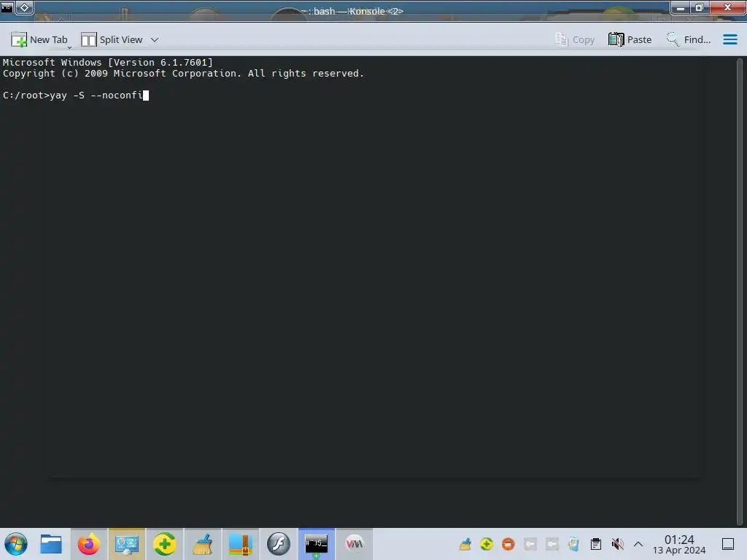
Task: Open the clock showing 01:24
Action: tap(679, 544)
